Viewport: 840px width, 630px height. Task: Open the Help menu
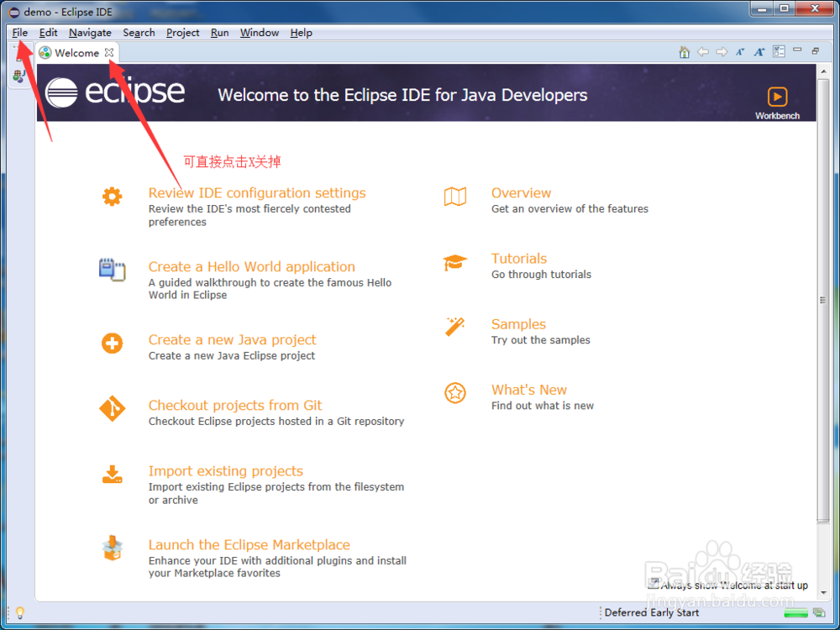pos(301,33)
